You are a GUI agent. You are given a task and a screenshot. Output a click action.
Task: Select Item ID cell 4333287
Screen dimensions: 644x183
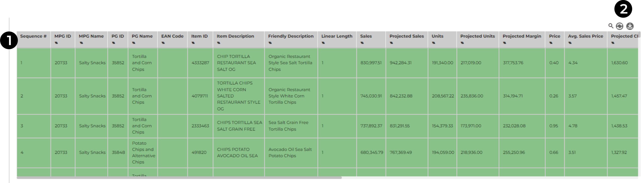pos(200,63)
